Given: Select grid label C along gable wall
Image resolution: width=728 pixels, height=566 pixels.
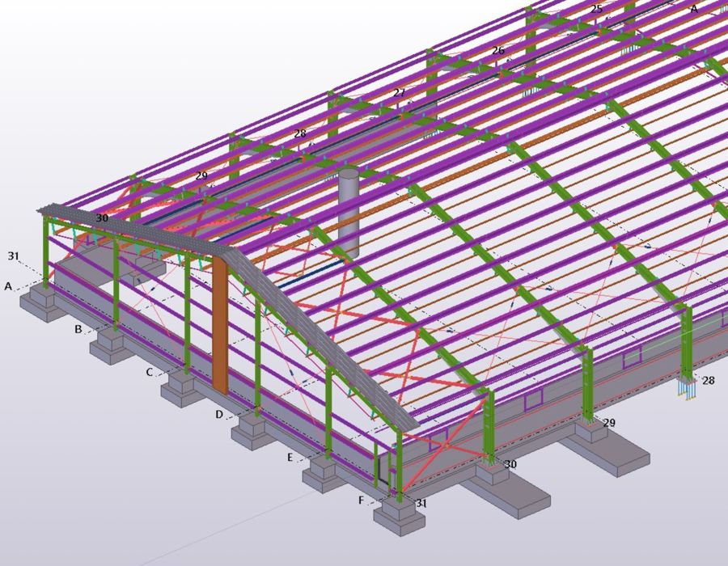Looking at the screenshot, I should [150, 372].
